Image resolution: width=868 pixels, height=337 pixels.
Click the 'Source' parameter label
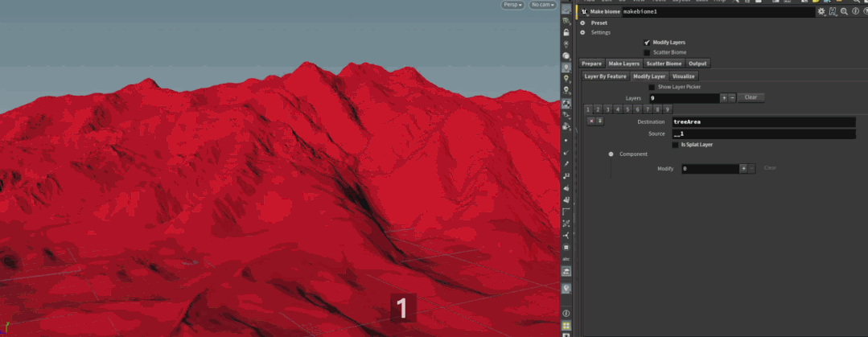click(x=656, y=134)
